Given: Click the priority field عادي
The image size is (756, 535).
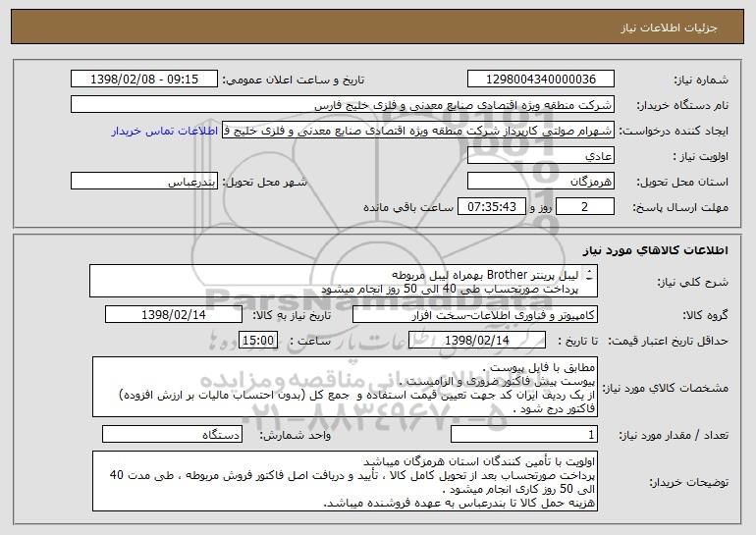Looking at the screenshot, I should [540, 156].
